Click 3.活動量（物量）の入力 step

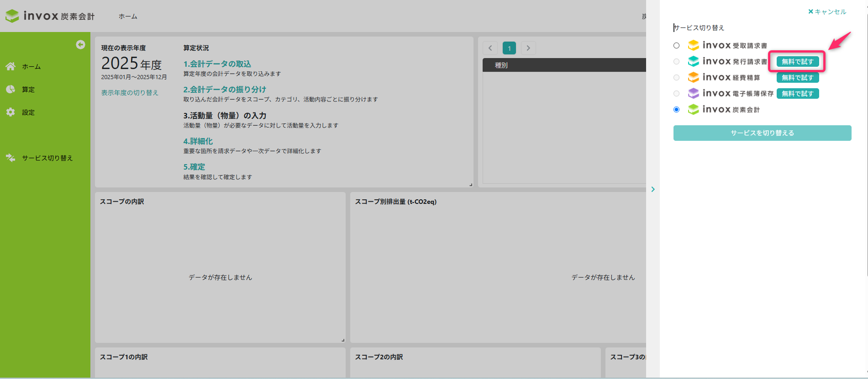click(x=225, y=116)
